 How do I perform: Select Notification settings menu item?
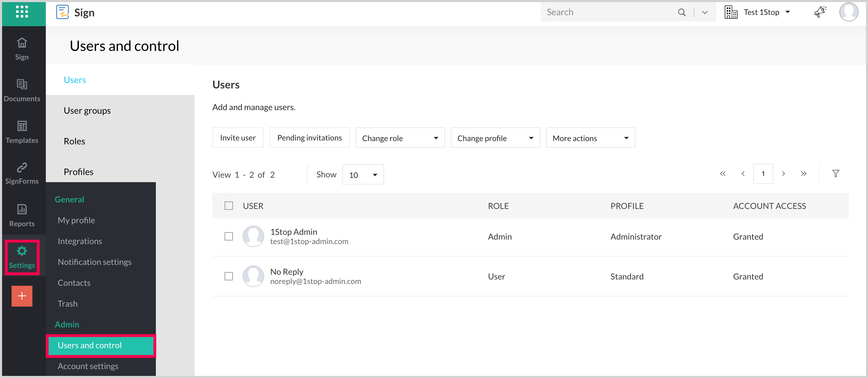click(x=94, y=262)
